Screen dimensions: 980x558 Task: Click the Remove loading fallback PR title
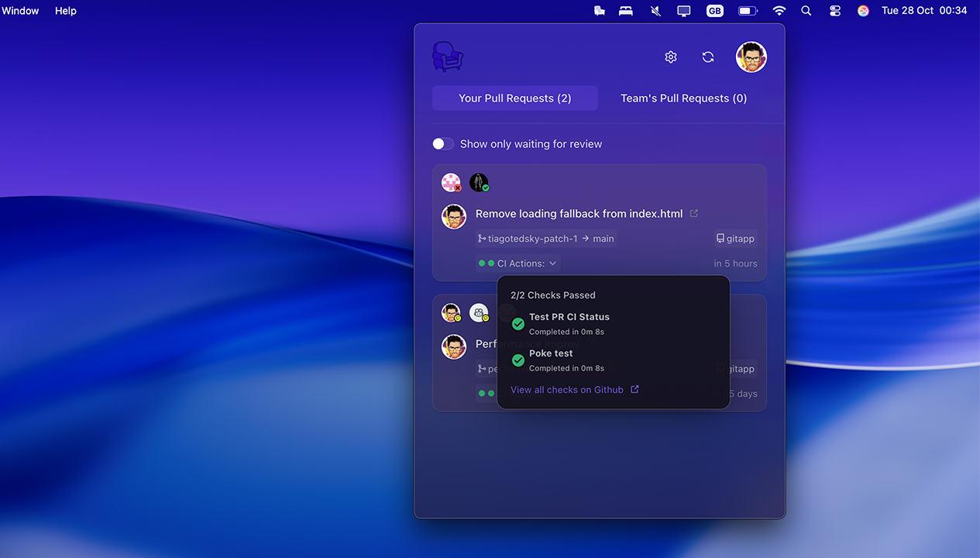[x=578, y=213]
